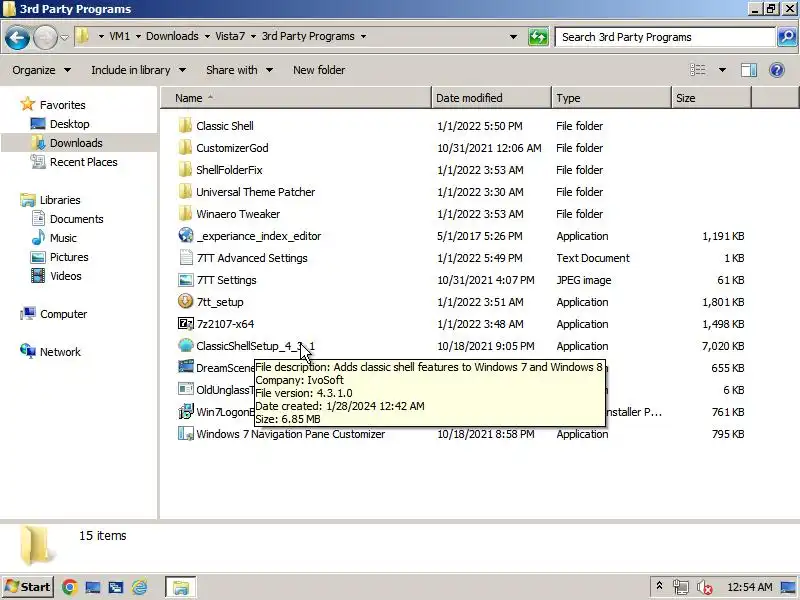800x600 pixels.
Task: Click the magnifier search button
Action: [x=787, y=37]
